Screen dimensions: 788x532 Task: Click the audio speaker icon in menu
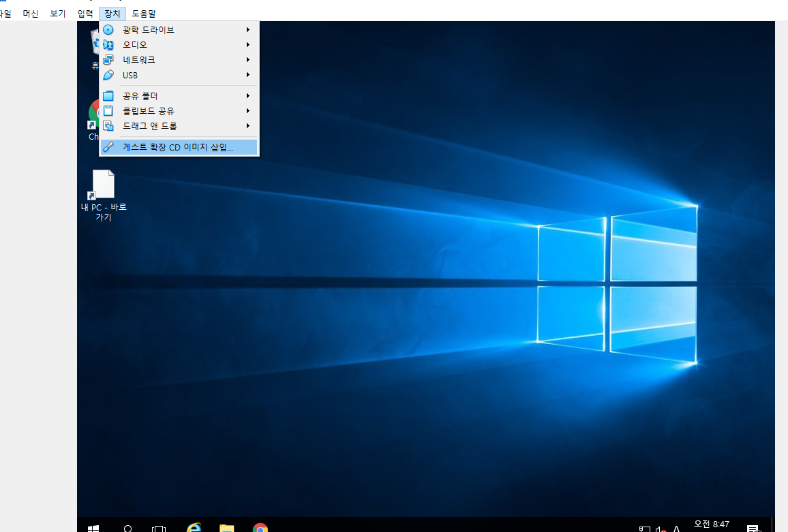(x=108, y=45)
